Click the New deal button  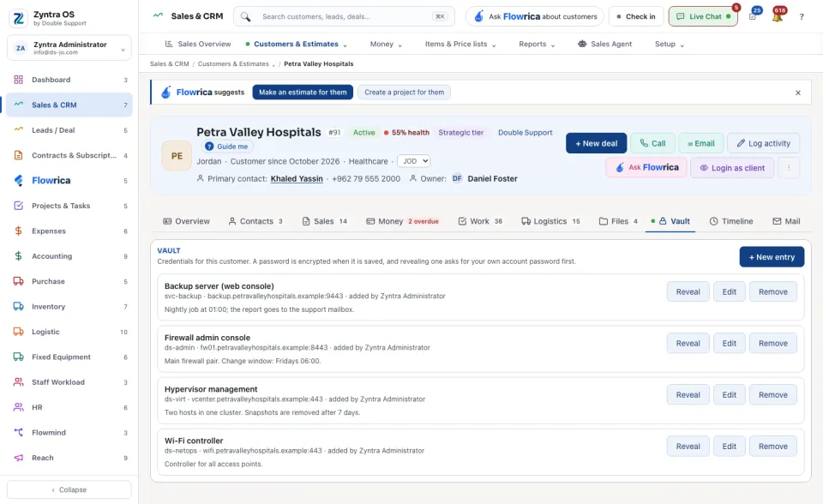coord(597,143)
